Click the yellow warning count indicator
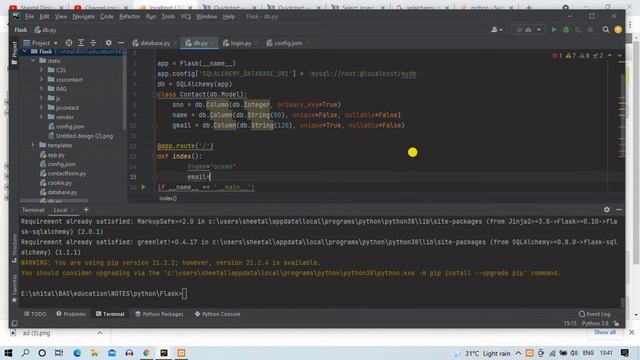The width and height of the screenshot is (640, 360). (x=571, y=56)
